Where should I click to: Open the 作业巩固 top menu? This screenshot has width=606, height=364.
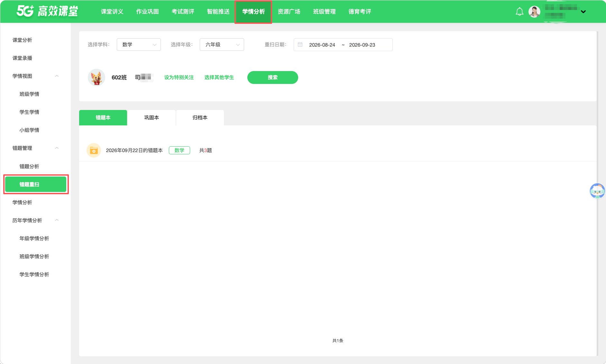tap(148, 12)
